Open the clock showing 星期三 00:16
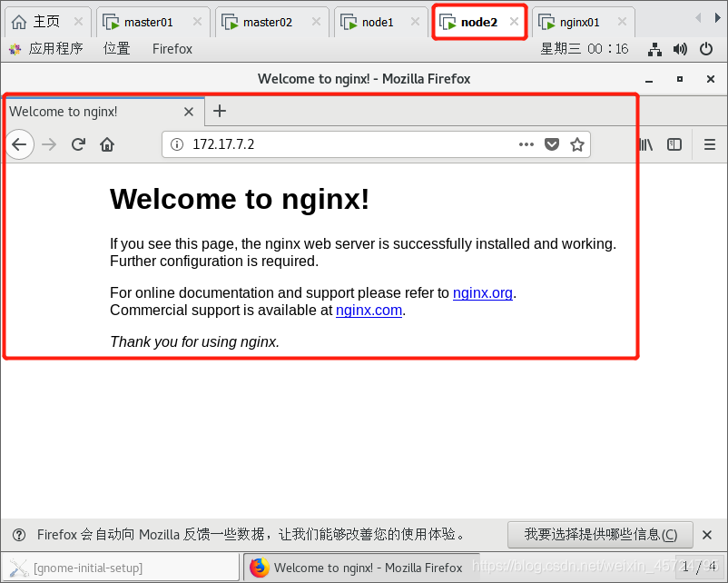This screenshot has width=728, height=583. tap(584, 49)
